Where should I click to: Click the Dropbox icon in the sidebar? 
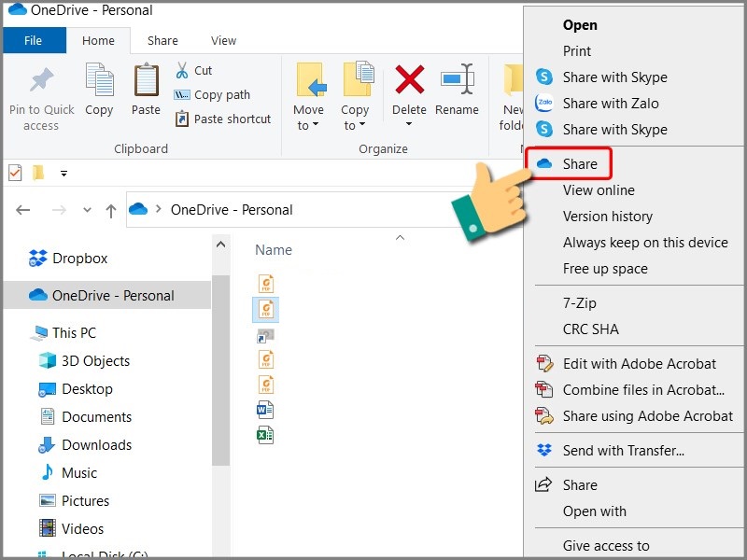38,259
